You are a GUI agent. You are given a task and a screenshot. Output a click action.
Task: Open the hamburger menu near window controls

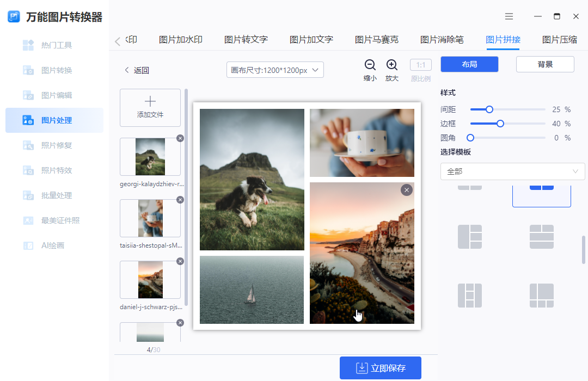point(509,16)
